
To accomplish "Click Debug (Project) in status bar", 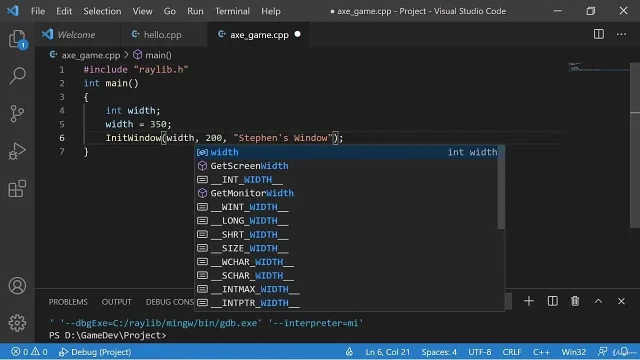I will coord(95,352).
